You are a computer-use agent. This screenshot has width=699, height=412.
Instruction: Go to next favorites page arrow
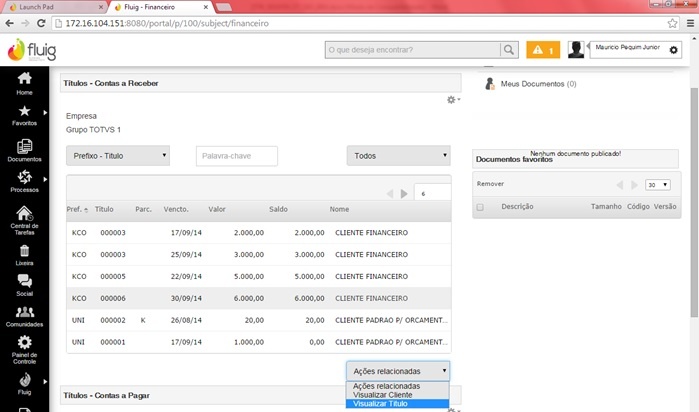(x=634, y=185)
